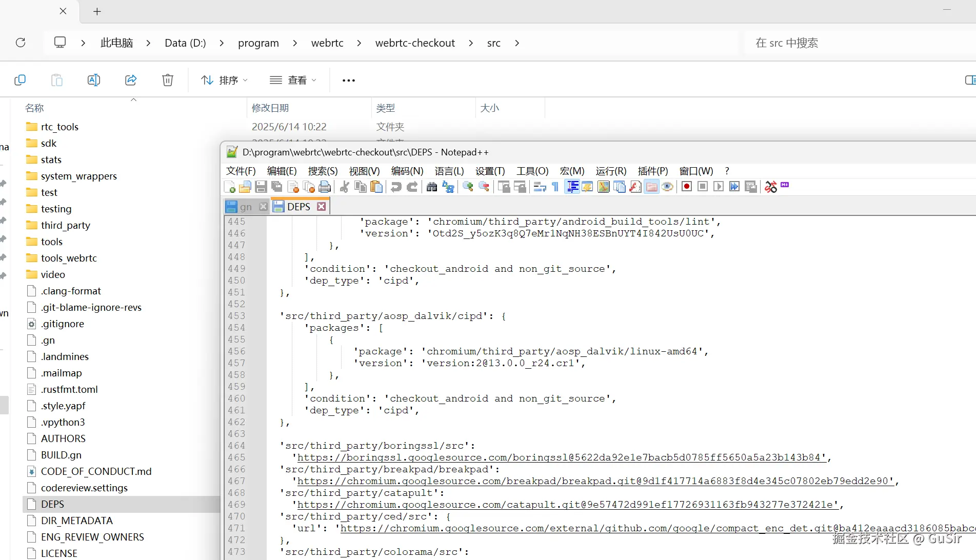Refresh the Explorer src folder

(x=21, y=43)
